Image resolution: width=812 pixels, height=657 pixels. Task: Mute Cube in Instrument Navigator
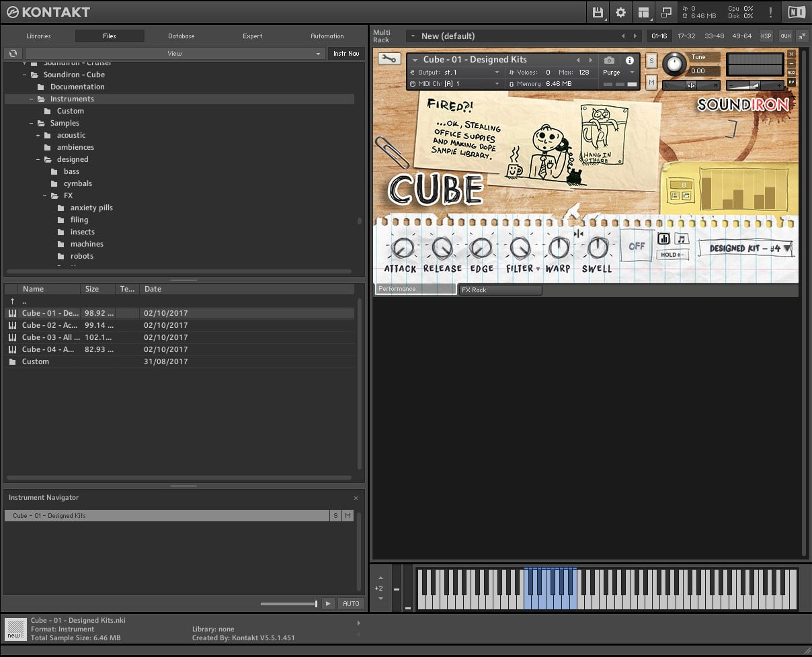click(x=348, y=516)
